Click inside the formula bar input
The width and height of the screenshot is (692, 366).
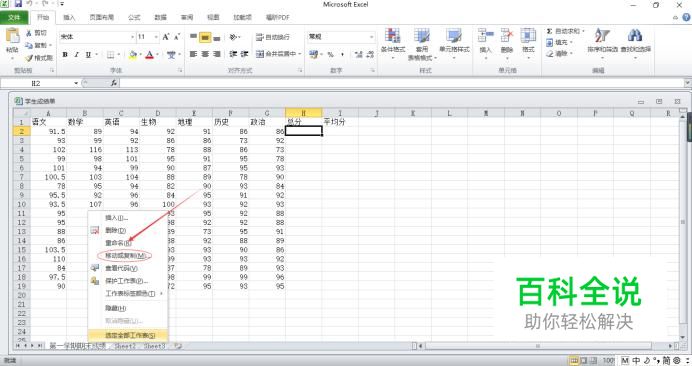(x=401, y=83)
